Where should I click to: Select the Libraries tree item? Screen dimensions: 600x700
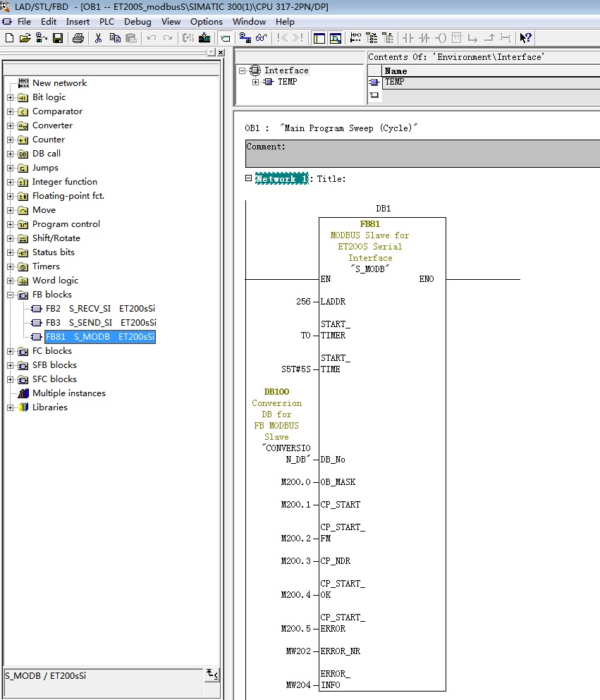pyautogui.click(x=49, y=407)
